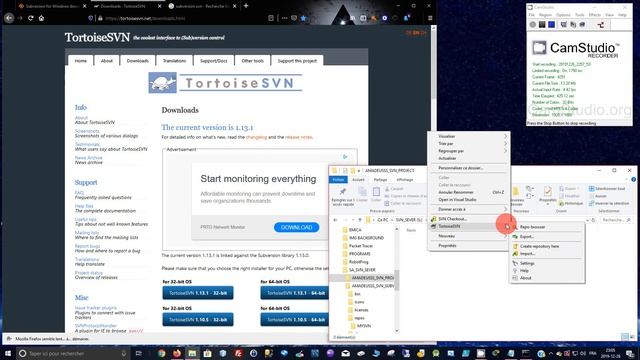Image resolution: width=640 pixels, height=360 pixels.
Task: Click CamStudio blue Stop button
Action: (551, 25)
